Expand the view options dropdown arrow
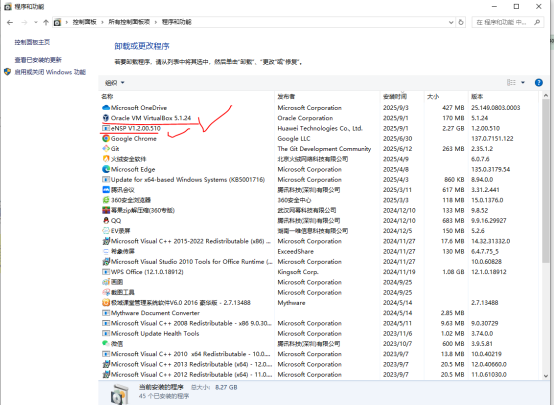The height and width of the screenshot is (406, 554). [x=523, y=82]
